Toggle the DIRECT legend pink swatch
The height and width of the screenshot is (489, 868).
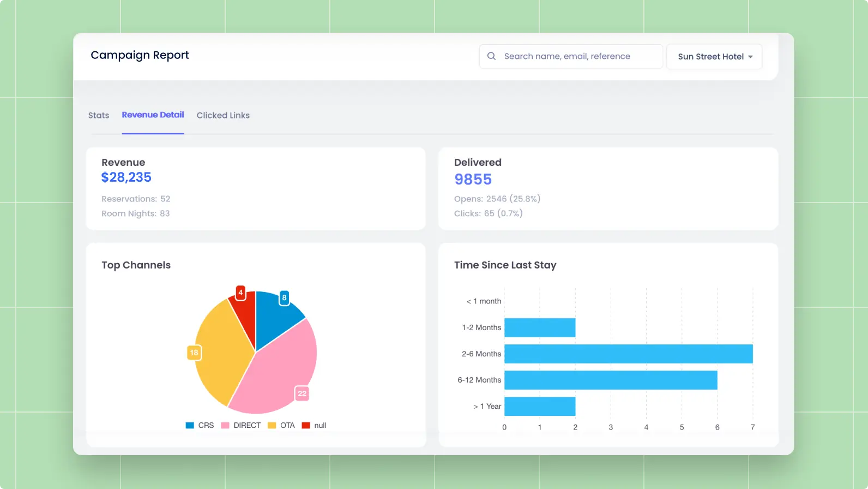pyautogui.click(x=225, y=425)
